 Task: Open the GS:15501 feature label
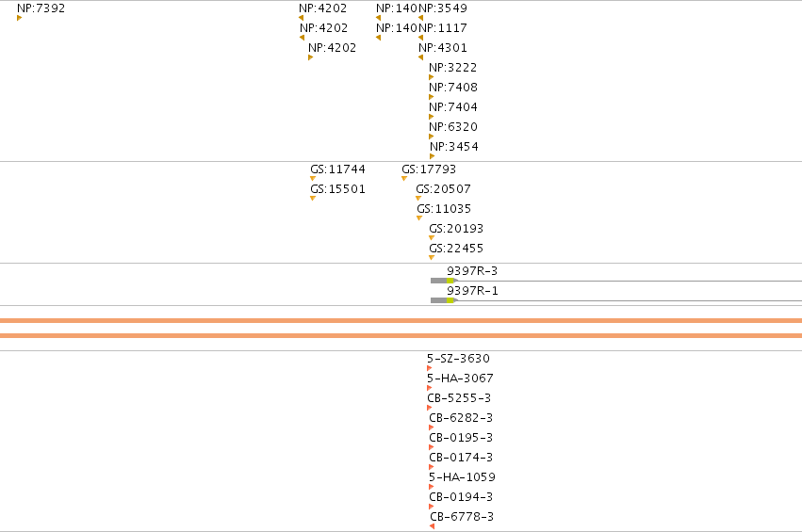pyautogui.click(x=337, y=189)
